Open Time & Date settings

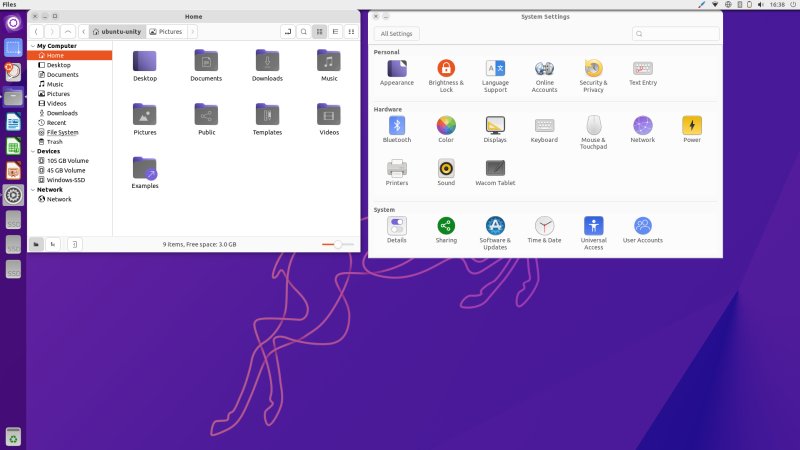(544, 230)
